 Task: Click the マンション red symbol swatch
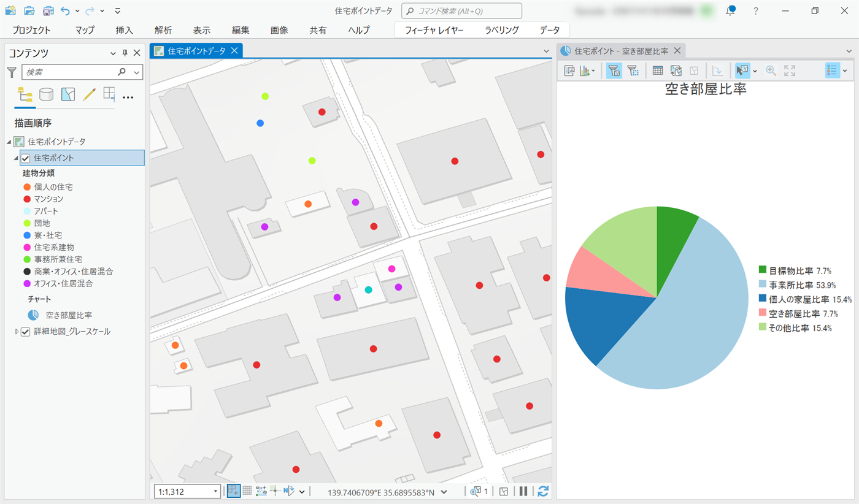[27, 199]
